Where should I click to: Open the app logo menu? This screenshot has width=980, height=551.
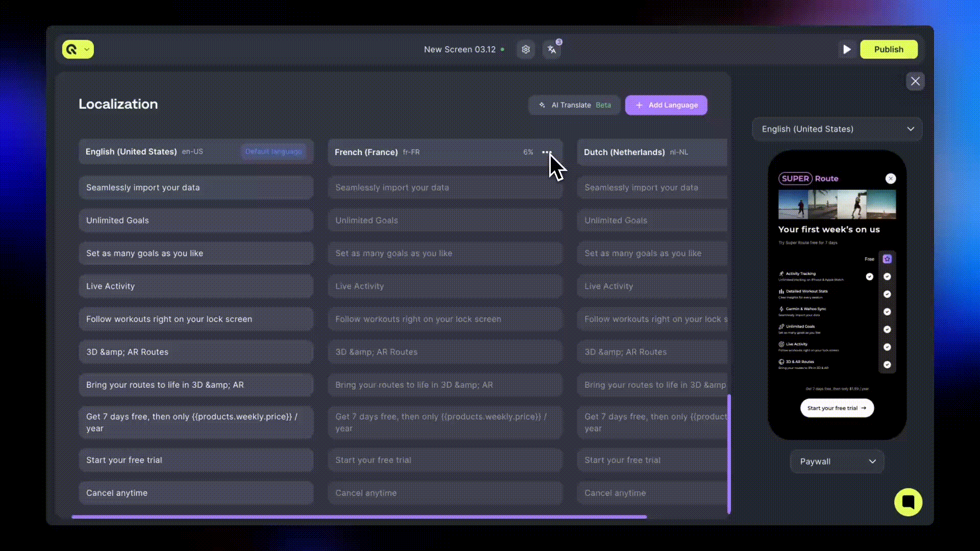click(x=72, y=49)
